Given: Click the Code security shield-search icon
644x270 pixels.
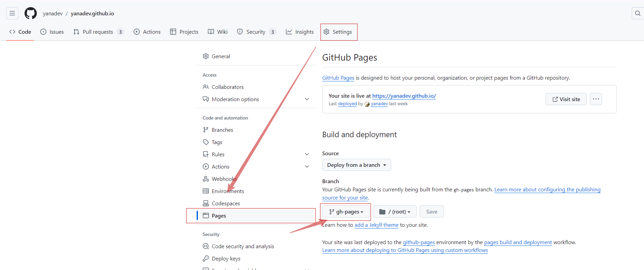Looking at the screenshot, I should tap(206, 246).
